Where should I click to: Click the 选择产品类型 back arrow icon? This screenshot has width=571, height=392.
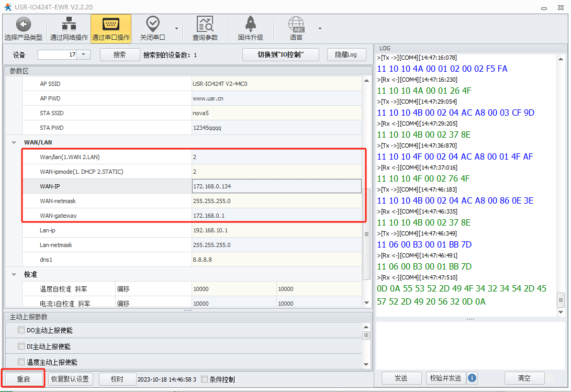23,24
